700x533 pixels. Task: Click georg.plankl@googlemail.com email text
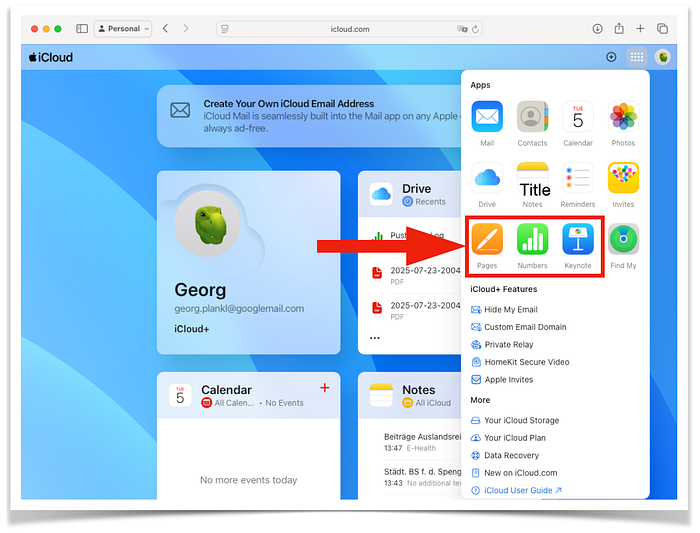[x=239, y=308]
